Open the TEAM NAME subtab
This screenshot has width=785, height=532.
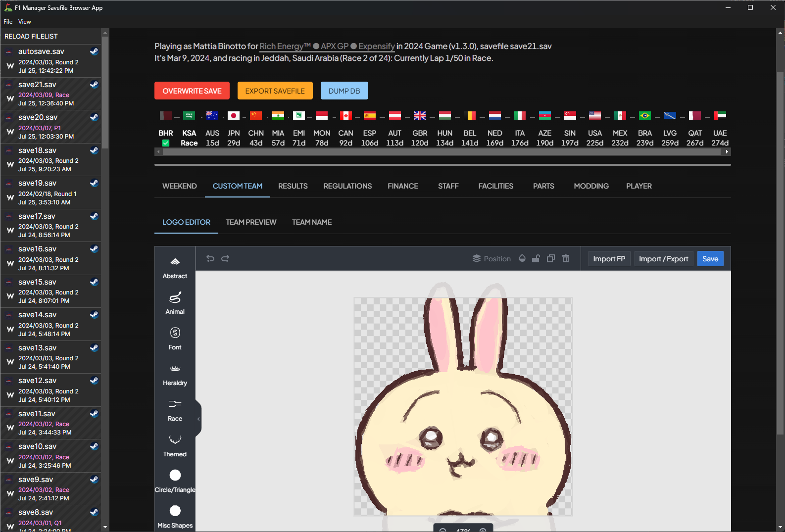(x=312, y=222)
